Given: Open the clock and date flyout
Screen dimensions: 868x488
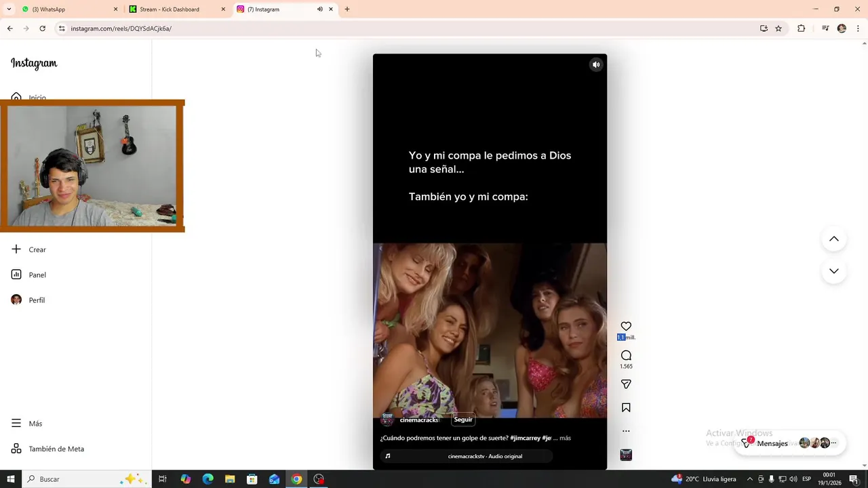Looking at the screenshot, I should 829,479.
